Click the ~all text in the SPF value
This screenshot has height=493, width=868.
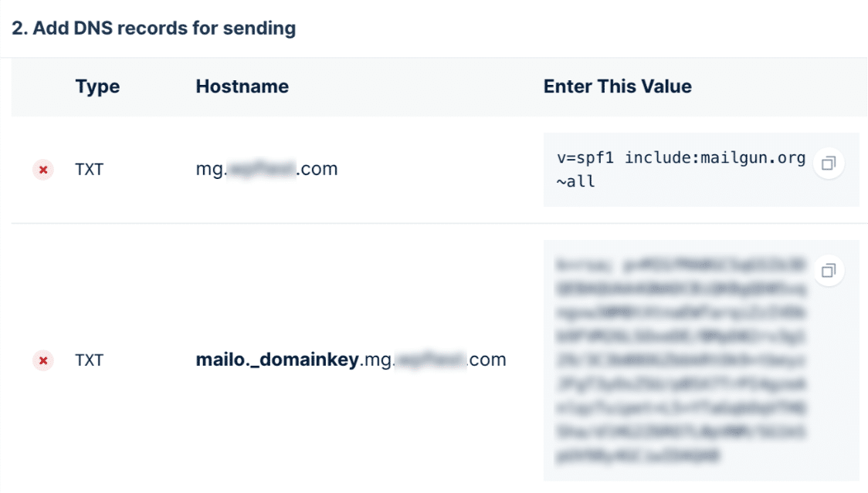tap(576, 181)
